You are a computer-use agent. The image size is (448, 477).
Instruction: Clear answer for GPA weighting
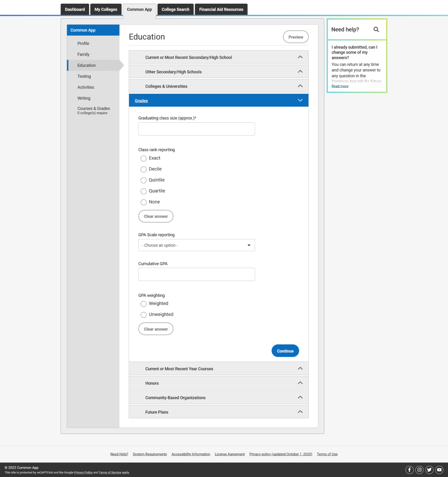[x=156, y=329]
